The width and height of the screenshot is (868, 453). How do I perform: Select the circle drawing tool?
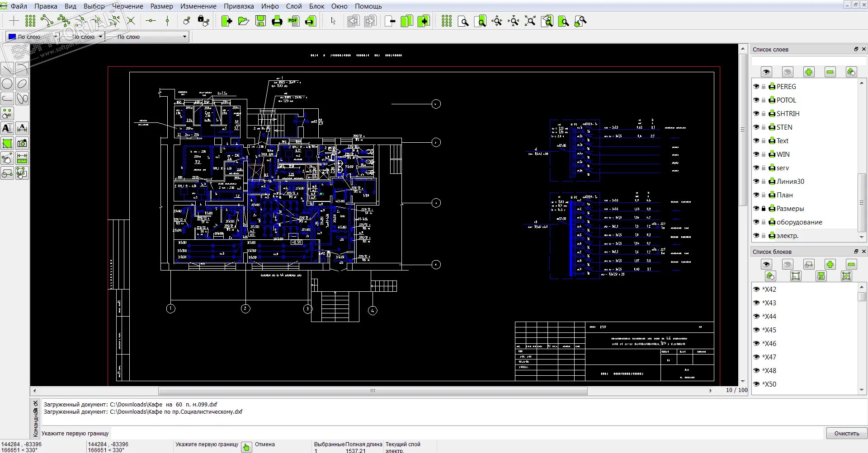pyautogui.click(x=7, y=84)
